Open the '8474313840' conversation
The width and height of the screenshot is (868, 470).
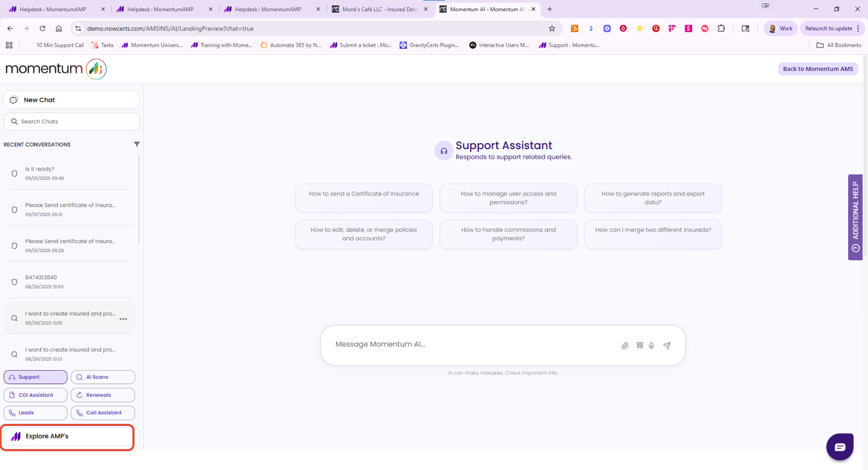(x=70, y=282)
